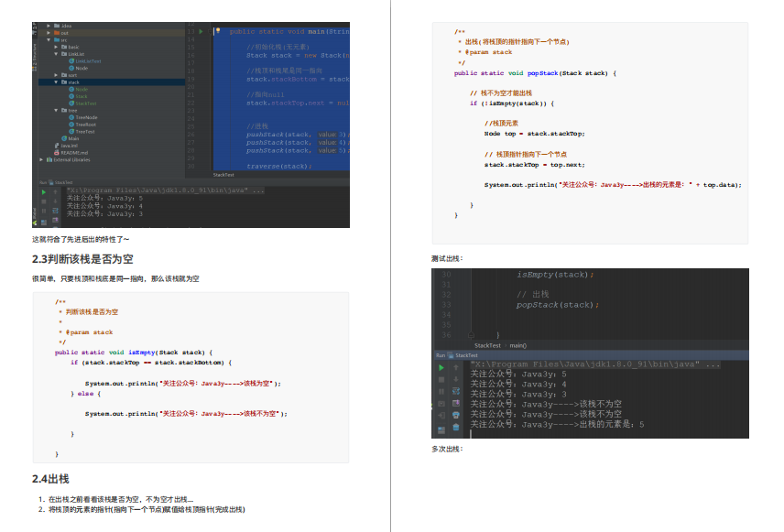Collapse the stack package arrow
The height and width of the screenshot is (532, 784).
56,82
